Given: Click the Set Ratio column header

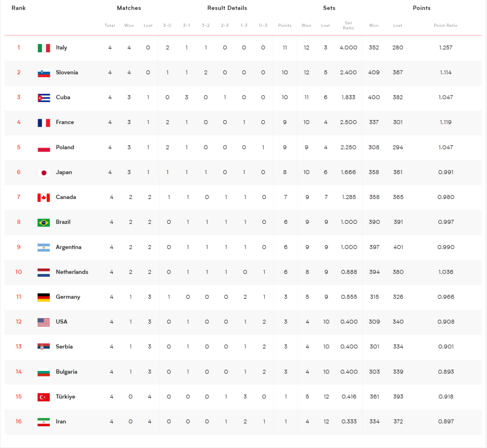Looking at the screenshot, I should pyautogui.click(x=349, y=25).
